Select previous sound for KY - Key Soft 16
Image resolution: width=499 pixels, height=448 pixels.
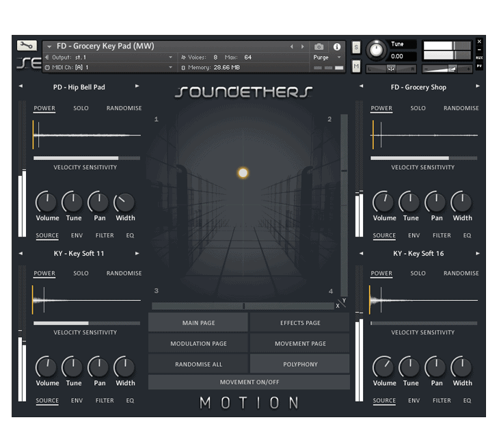(361, 254)
